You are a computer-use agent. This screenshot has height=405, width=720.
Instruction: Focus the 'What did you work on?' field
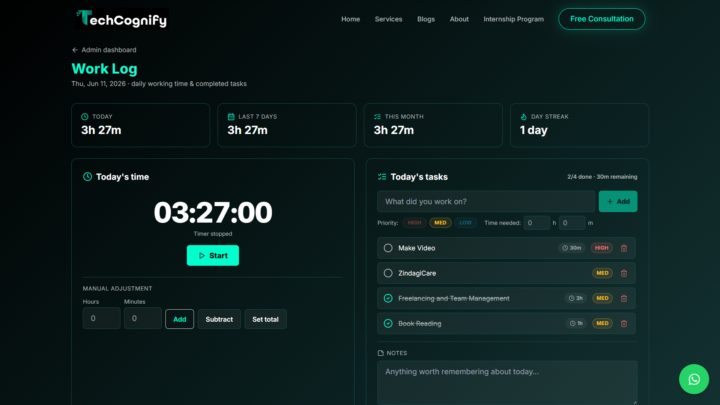click(486, 202)
